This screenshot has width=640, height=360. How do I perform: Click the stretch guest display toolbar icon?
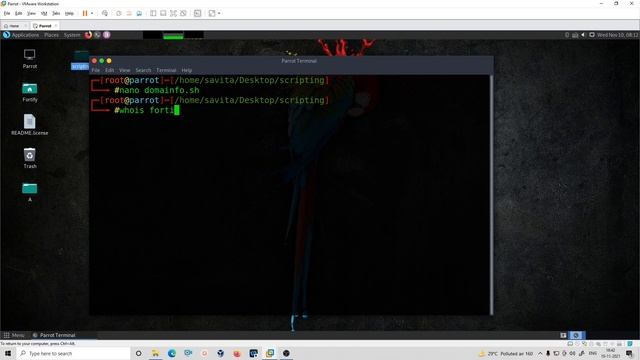click(212, 13)
